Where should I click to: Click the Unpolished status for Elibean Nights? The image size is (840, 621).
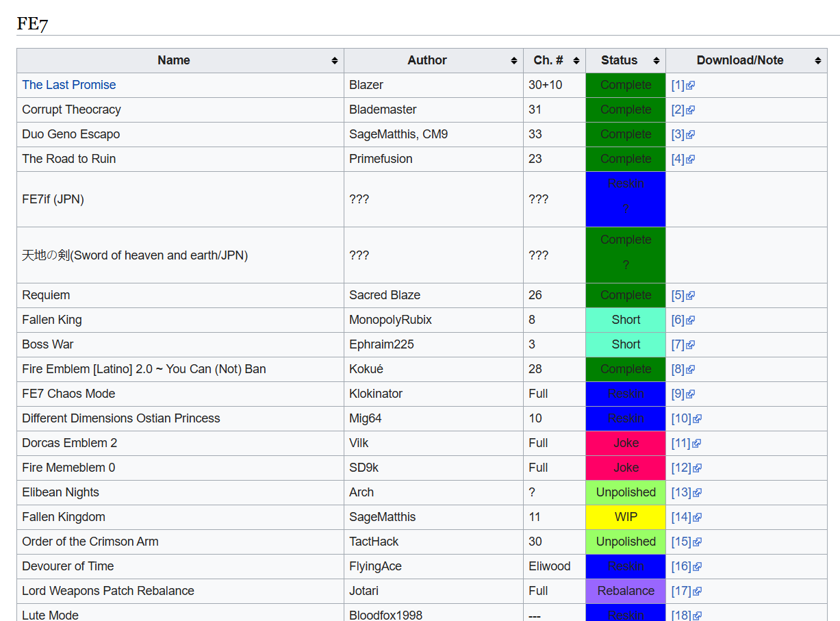click(626, 492)
